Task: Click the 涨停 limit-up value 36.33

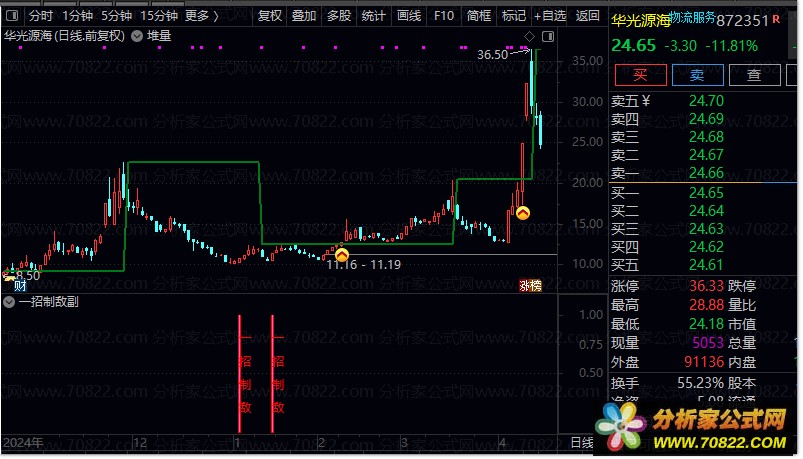Action: [706, 286]
